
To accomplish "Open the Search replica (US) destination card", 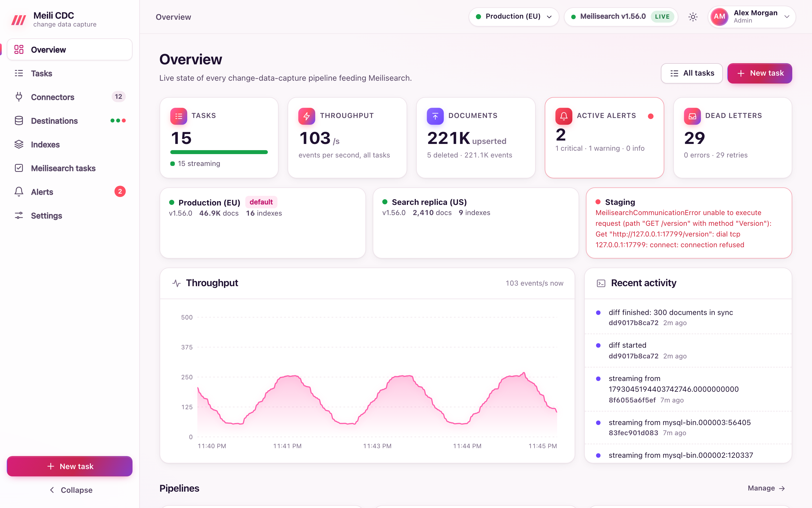I will coord(476,223).
